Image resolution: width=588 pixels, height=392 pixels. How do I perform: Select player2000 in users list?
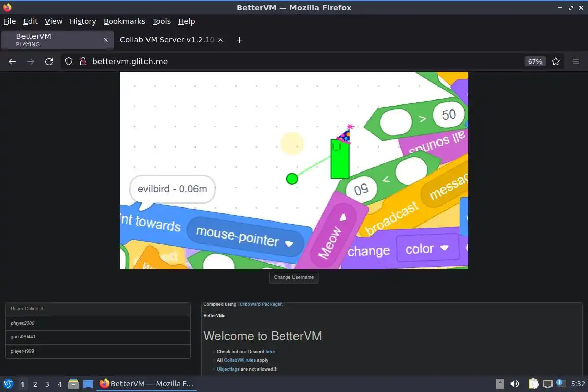pos(98,323)
